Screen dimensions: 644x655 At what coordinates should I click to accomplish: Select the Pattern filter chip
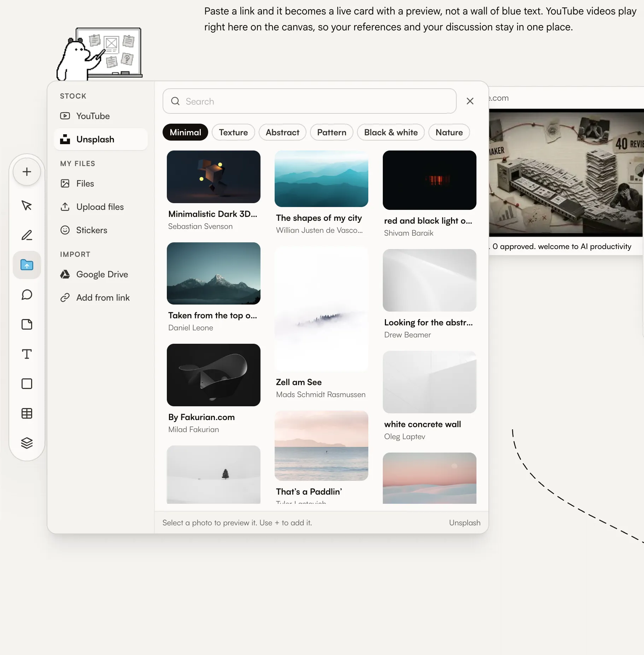(332, 132)
